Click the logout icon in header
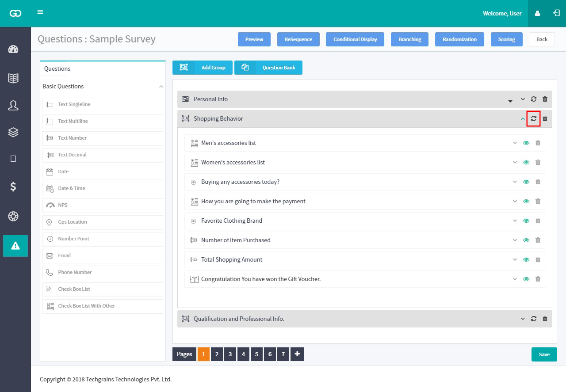Screen dimensions: 566x392 click(x=556, y=13)
